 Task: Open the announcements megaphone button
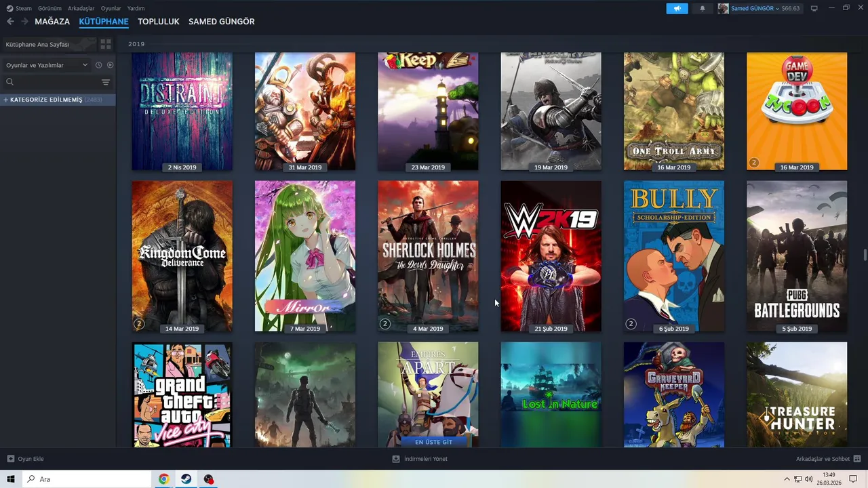tap(677, 8)
